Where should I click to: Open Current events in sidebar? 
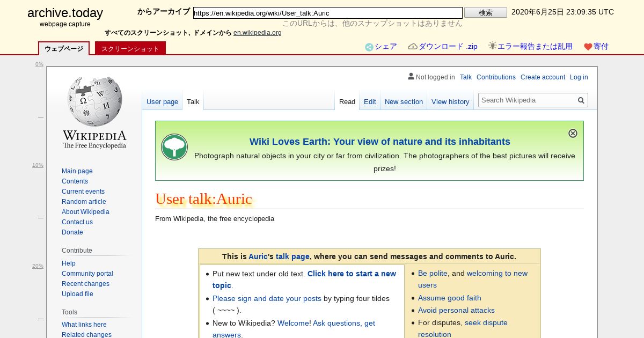pos(83,192)
